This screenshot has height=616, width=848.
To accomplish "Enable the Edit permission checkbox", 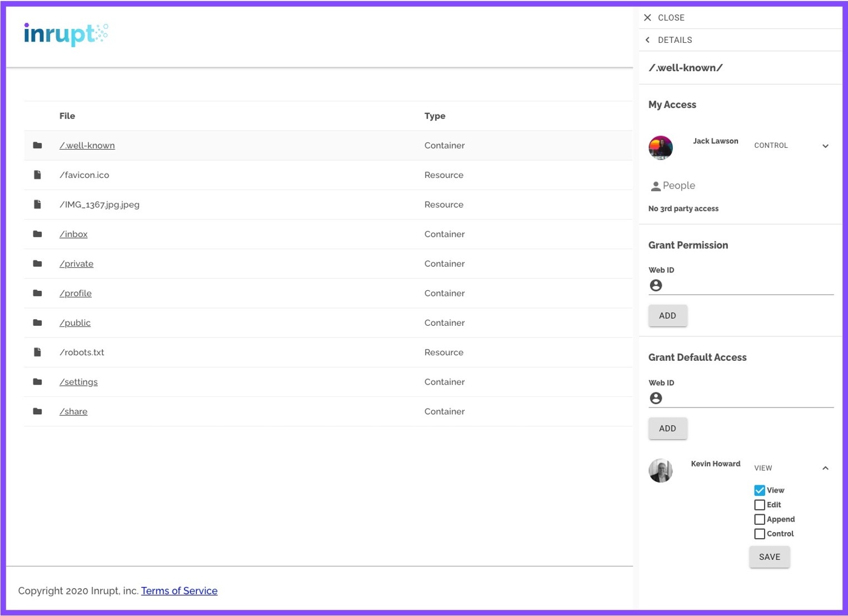I will coord(760,505).
